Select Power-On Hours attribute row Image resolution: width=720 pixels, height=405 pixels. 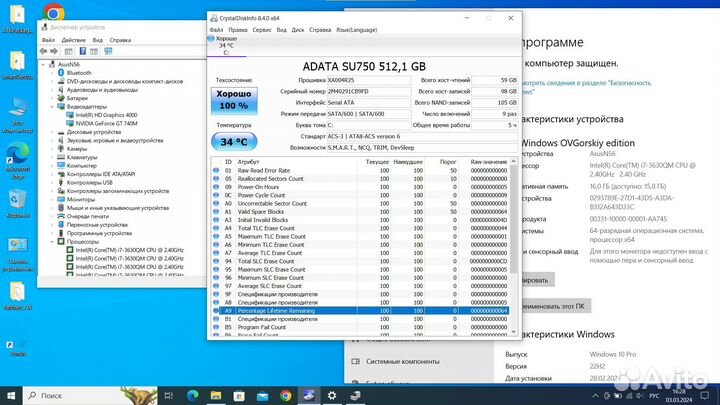[360, 187]
